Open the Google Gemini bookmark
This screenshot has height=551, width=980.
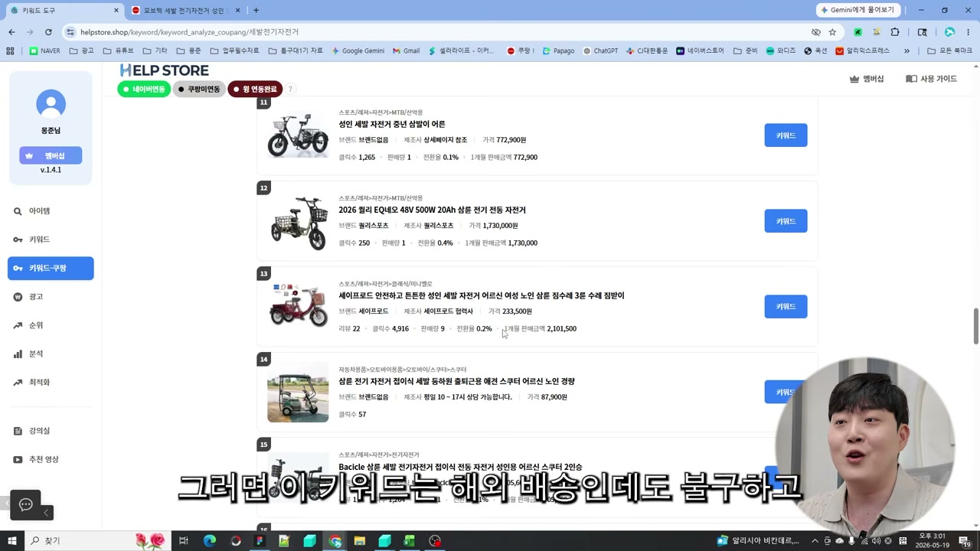pyautogui.click(x=358, y=51)
